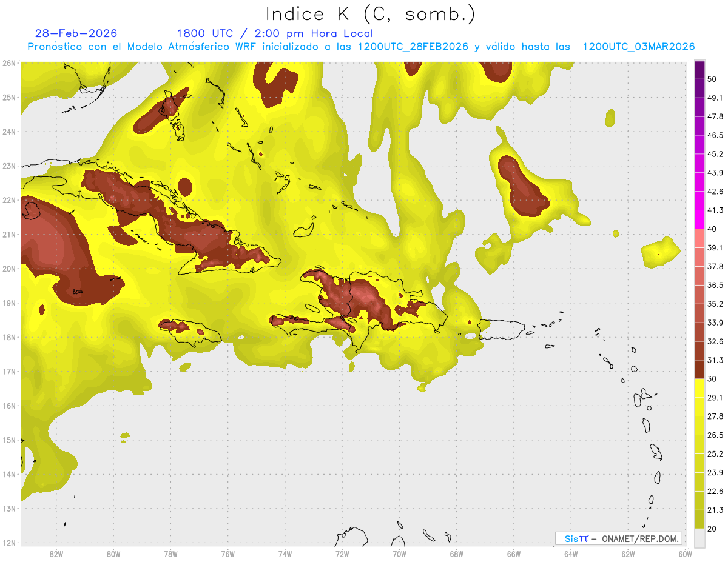Click the 24N latitude label
Screen dimensions: 728x562
8,132
